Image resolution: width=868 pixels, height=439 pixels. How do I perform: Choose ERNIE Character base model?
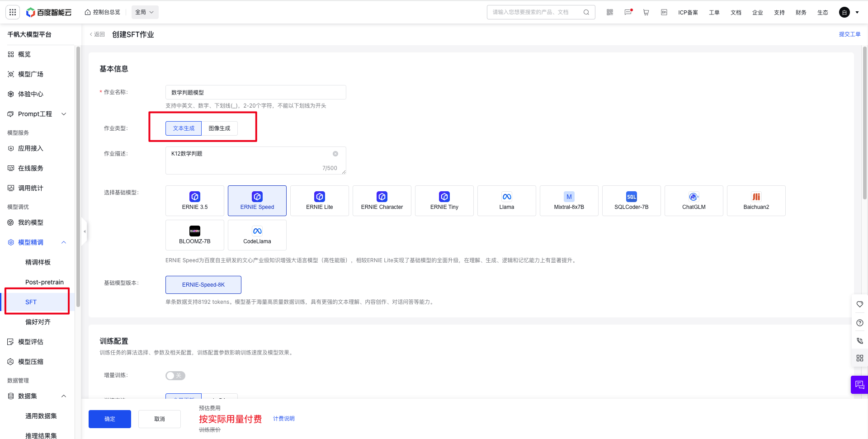382,201
